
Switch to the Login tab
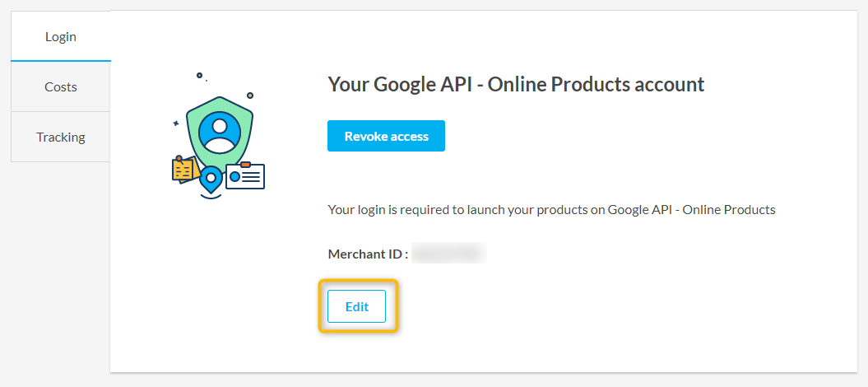[61, 36]
